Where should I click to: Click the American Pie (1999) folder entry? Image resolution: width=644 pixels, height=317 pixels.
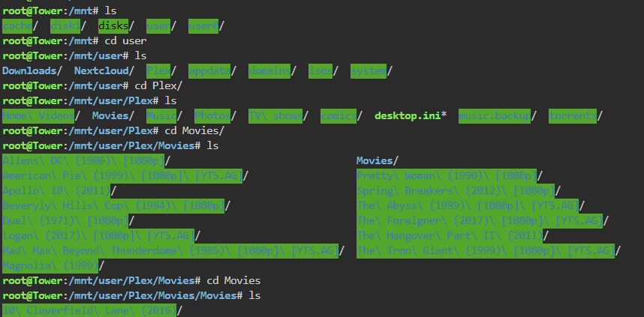[122, 176]
